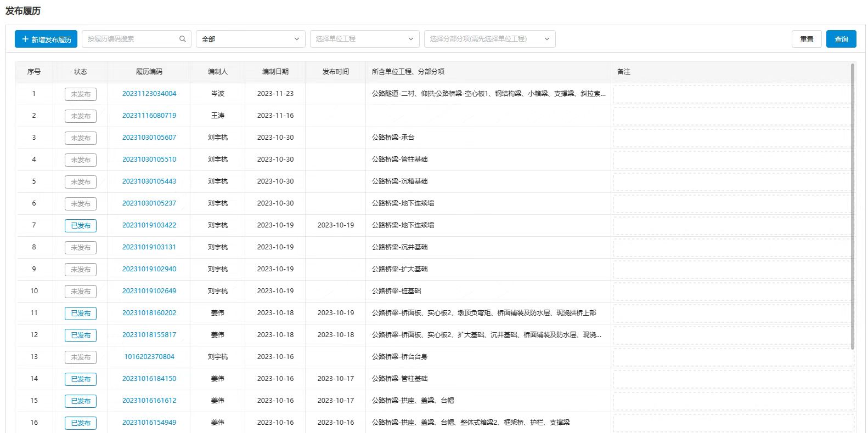Click 公路桥梁-管柱基础 in row 4
This screenshot has width=868, height=433.
click(399, 159)
